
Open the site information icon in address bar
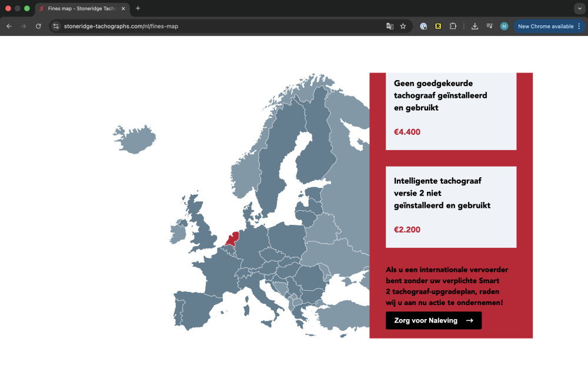[x=56, y=26]
